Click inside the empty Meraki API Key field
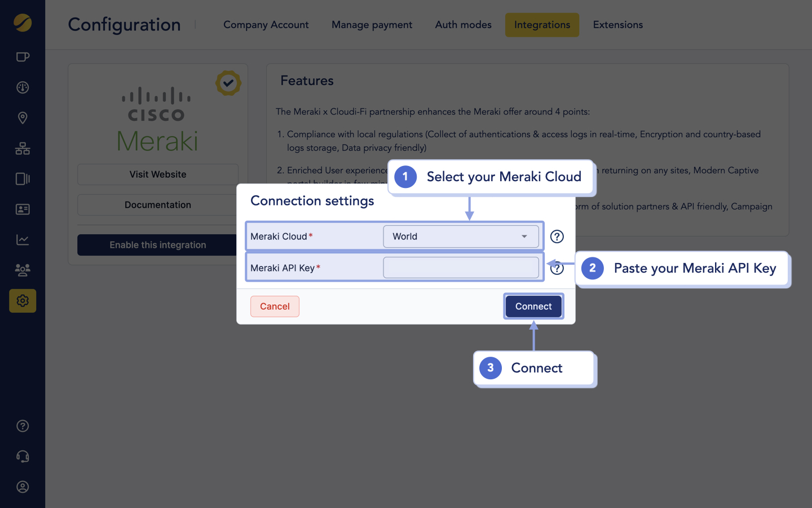Screen dimensions: 812x508 (461, 267)
